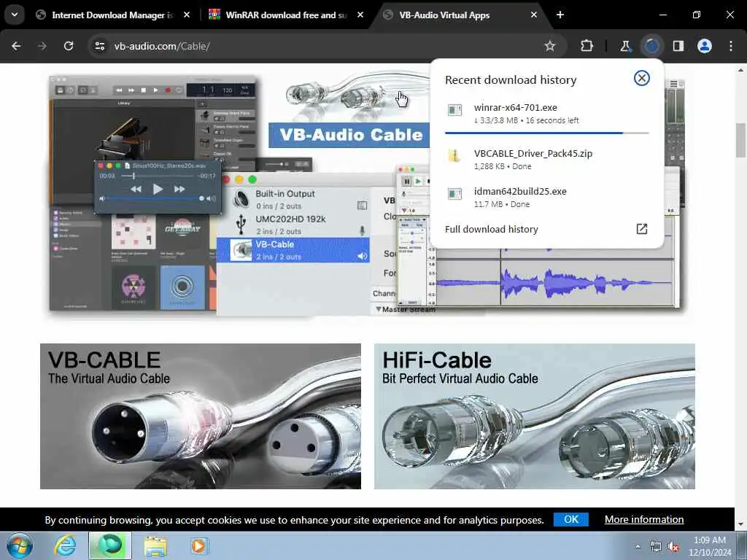Launch Internet Explorer from the taskbar
Image resolution: width=747 pixels, height=560 pixels.
click(x=65, y=545)
